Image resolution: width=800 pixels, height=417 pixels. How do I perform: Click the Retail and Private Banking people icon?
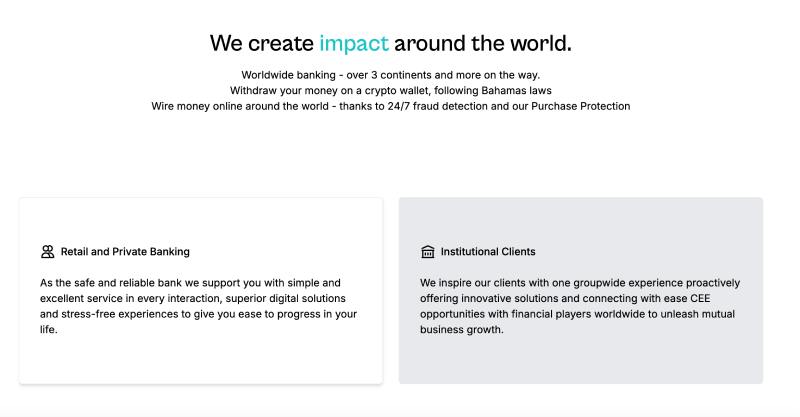(47, 252)
